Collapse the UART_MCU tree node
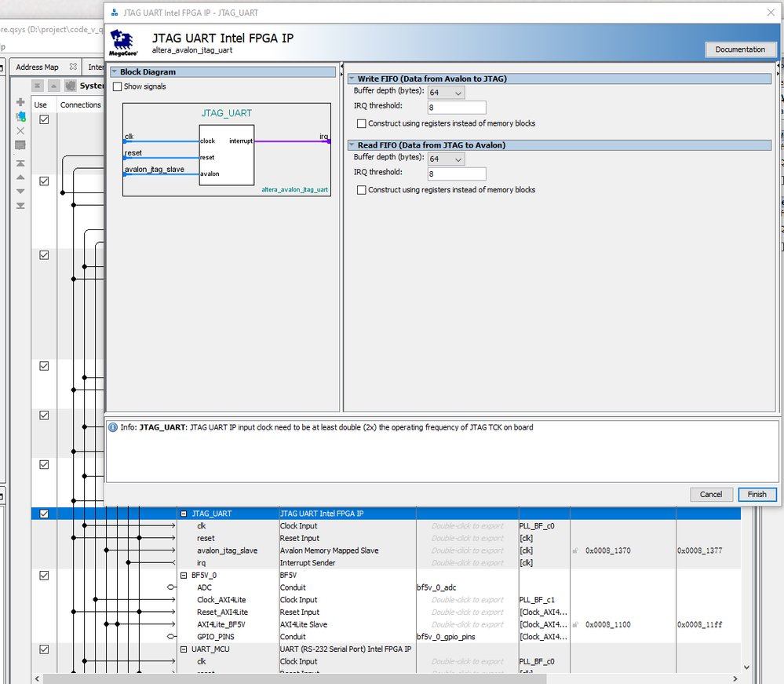 184,649
